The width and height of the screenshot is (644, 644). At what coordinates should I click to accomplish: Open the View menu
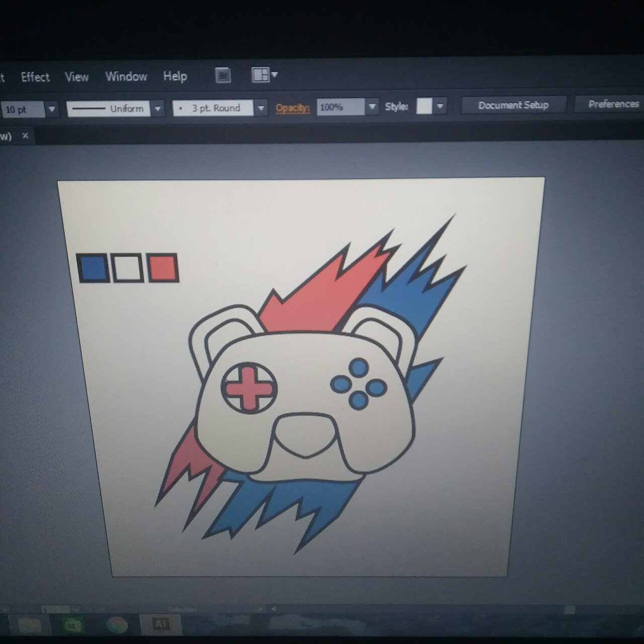[76, 76]
